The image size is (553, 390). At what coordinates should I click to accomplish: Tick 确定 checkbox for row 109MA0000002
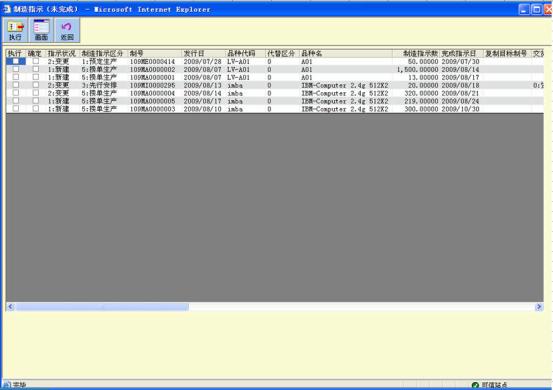click(x=36, y=69)
